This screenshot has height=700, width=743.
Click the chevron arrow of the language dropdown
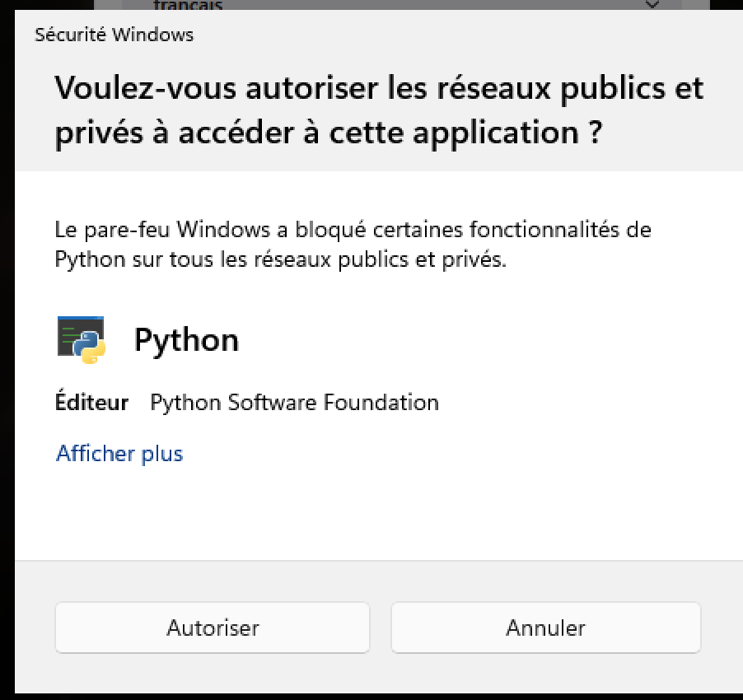652,4
